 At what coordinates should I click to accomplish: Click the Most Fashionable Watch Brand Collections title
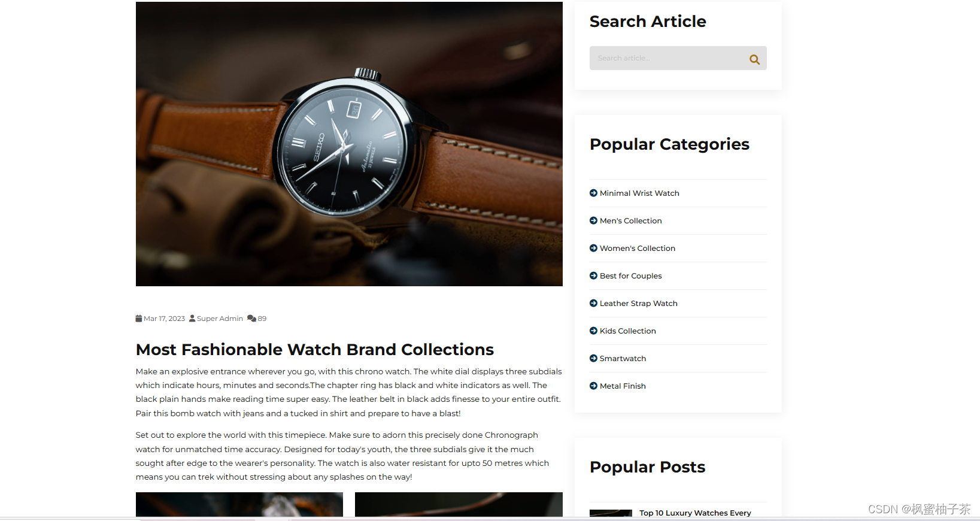[x=315, y=349]
